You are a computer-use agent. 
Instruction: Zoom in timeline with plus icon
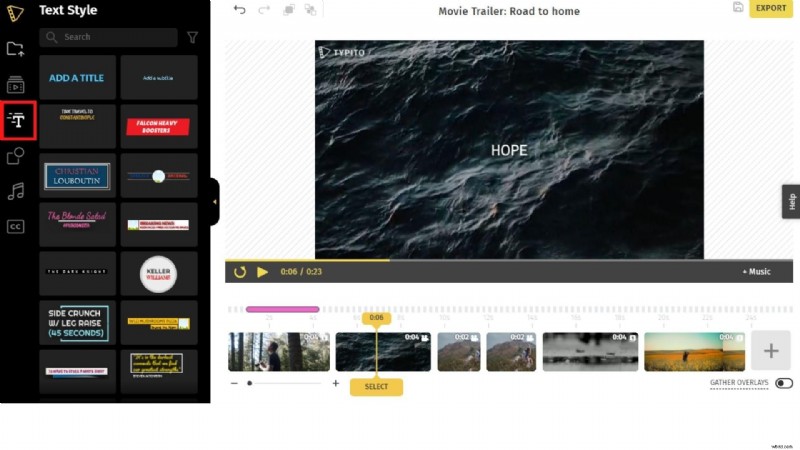[x=336, y=383]
